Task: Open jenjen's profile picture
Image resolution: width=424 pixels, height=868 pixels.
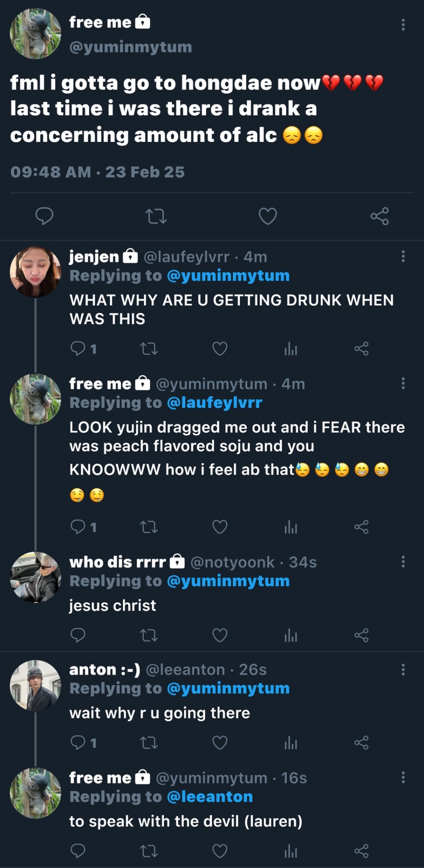Action: click(35, 272)
